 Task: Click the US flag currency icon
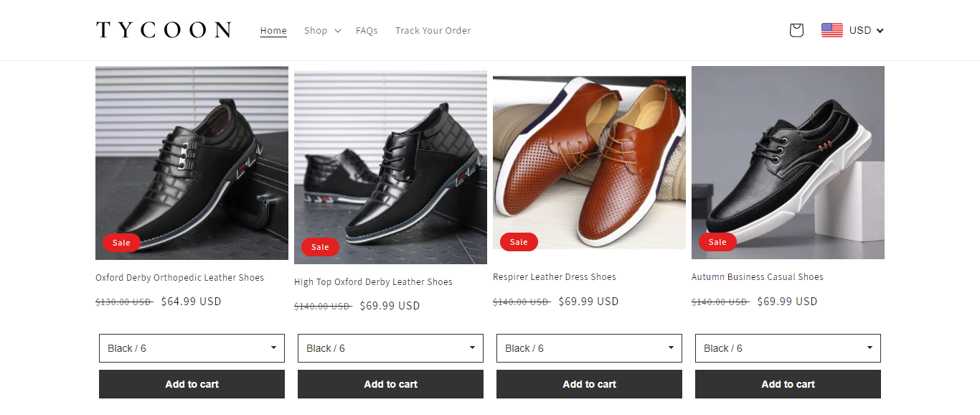(831, 30)
